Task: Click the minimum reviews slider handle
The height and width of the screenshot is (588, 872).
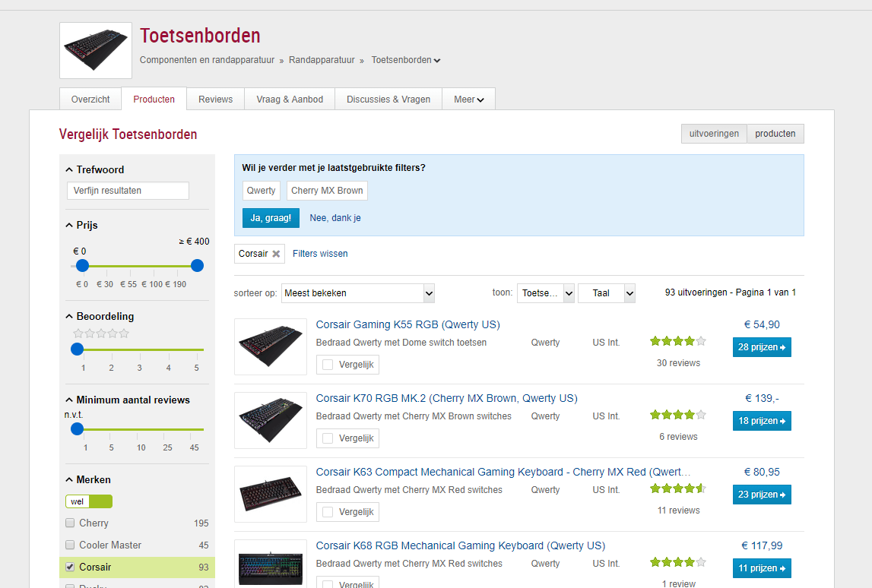Action: 78,428
